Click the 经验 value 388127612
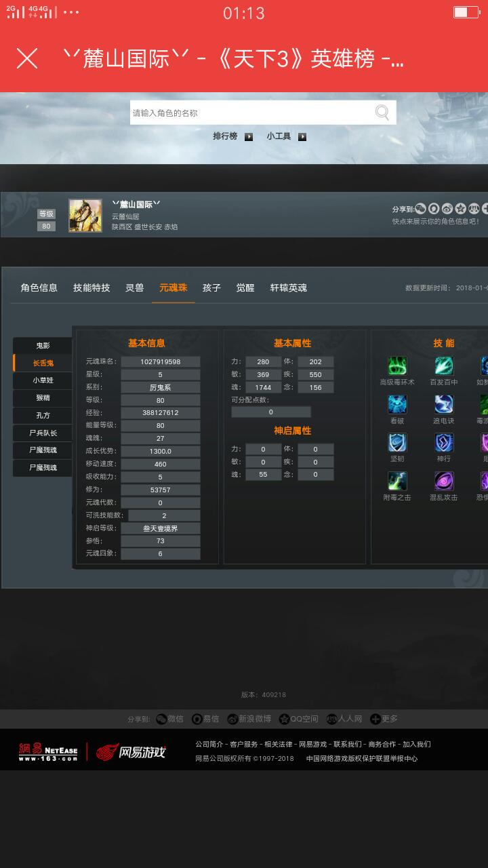 (x=161, y=412)
